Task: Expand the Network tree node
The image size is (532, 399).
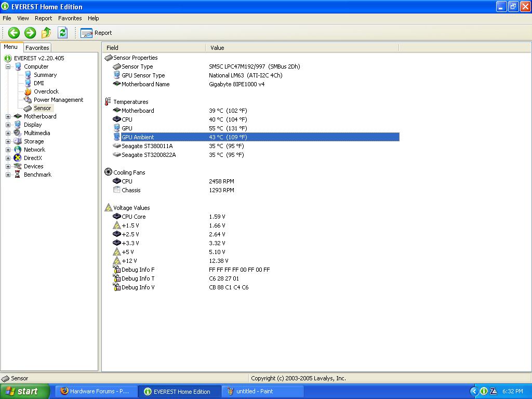Action: 8,150
